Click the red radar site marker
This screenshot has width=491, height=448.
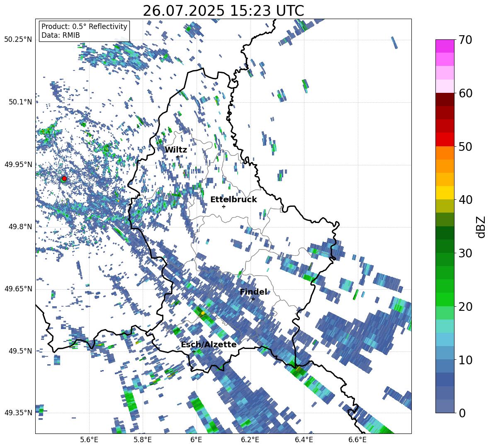pyautogui.click(x=64, y=178)
